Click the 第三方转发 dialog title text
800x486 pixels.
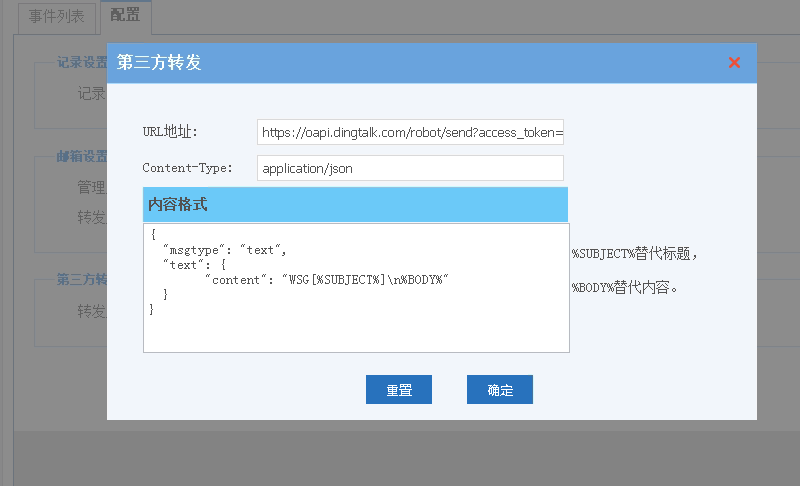click(159, 63)
